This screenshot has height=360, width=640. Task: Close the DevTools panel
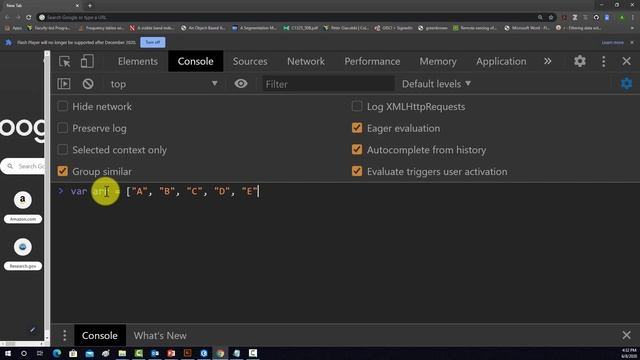pos(627,61)
